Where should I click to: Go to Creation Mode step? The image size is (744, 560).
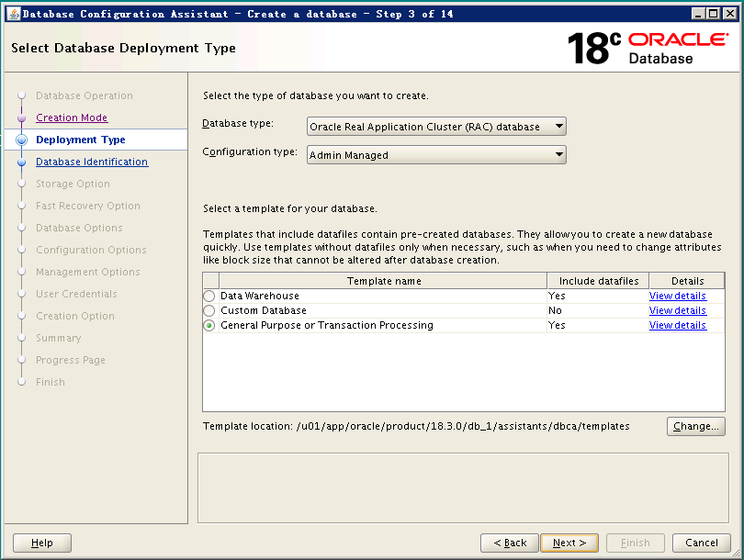pyautogui.click(x=72, y=118)
